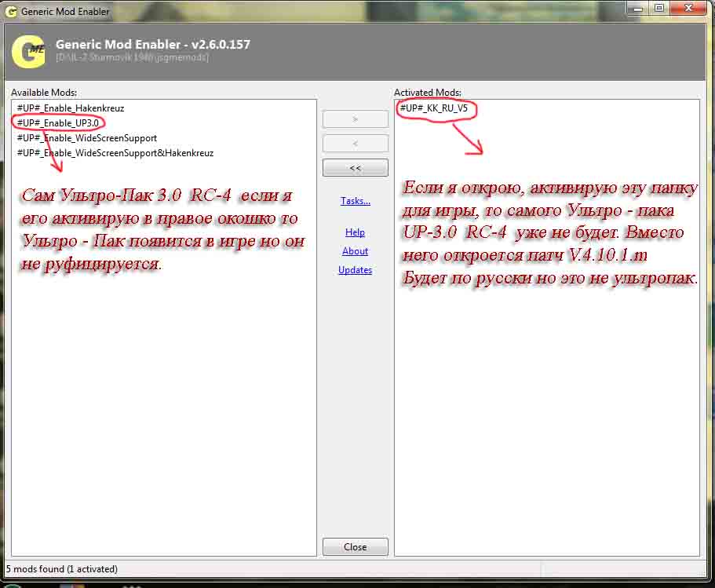
Task: Open the Updates link
Action: click(356, 270)
